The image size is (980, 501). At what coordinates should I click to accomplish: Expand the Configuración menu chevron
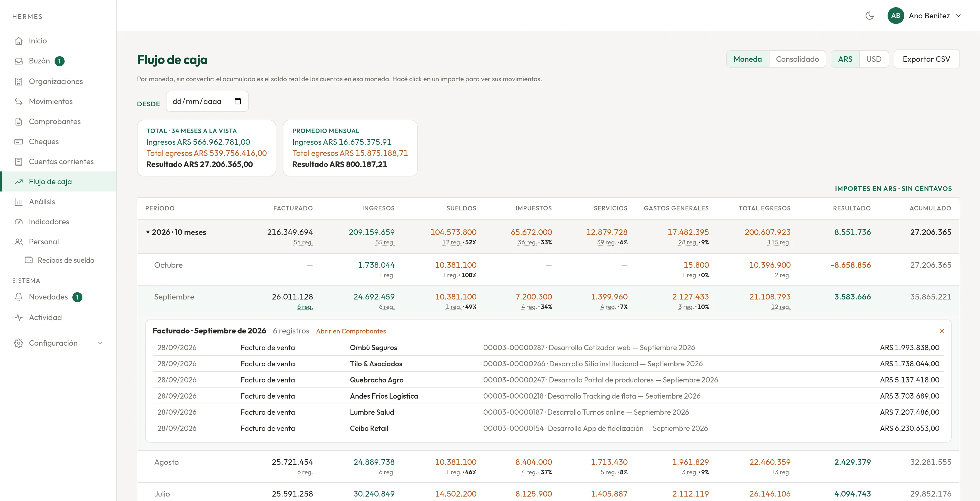click(100, 343)
